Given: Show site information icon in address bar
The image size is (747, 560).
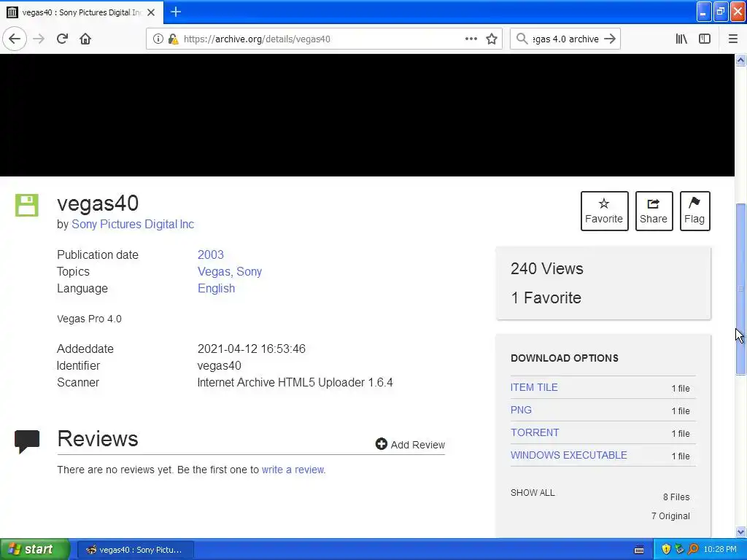Looking at the screenshot, I should [158, 39].
